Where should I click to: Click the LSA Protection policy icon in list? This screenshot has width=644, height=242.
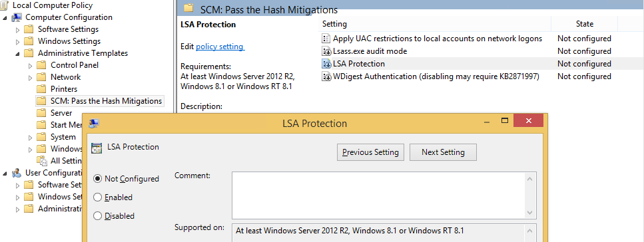326,64
